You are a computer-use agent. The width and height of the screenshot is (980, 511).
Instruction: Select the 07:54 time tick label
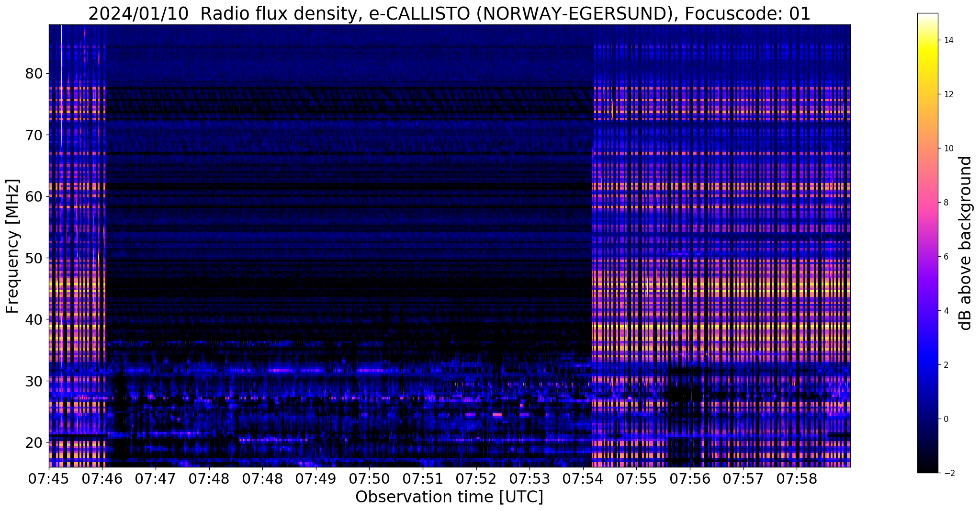[583, 479]
